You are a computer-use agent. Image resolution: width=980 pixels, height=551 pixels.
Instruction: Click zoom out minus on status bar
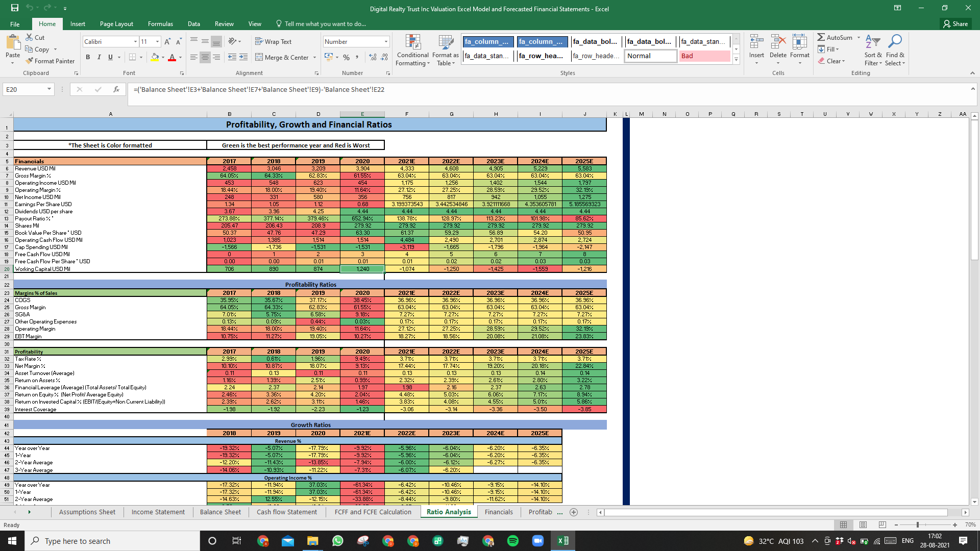[x=896, y=524]
